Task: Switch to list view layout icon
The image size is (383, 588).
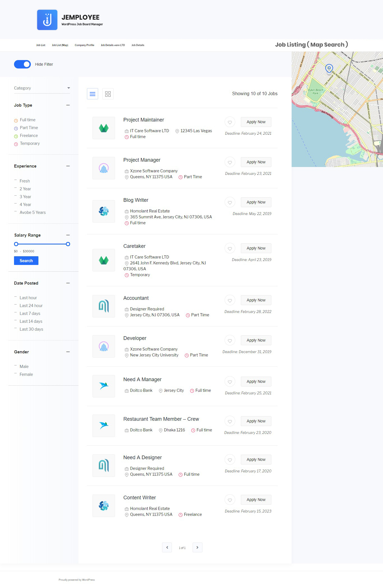Action: pyautogui.click(x=93, y=94)
